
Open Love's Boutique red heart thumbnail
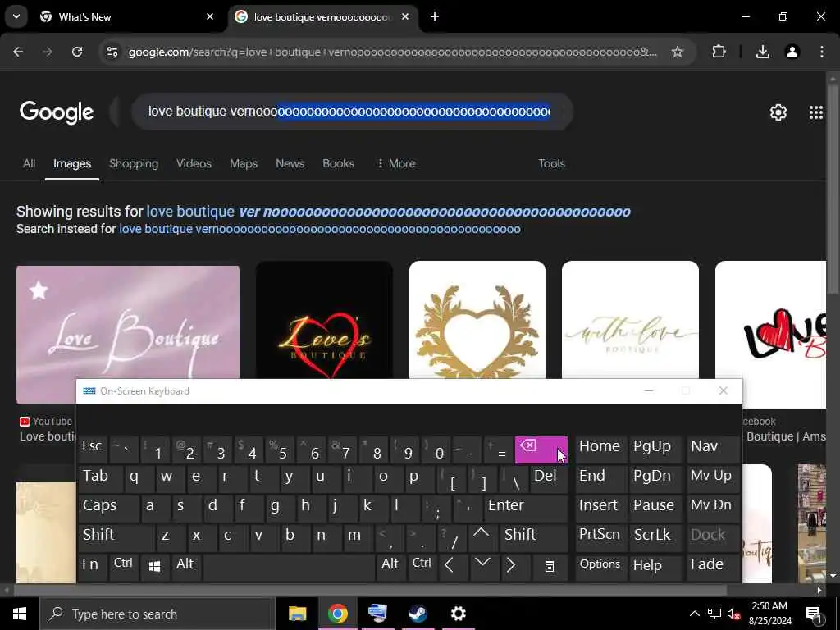pos(324,320)
